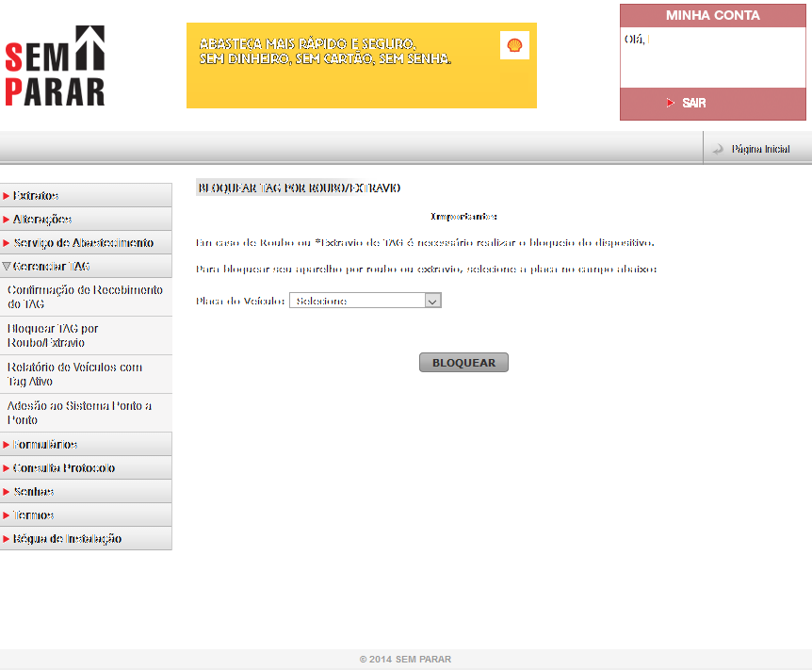Click the 'Importante:' label
The height and width of the screenshot is (670, 812).
tap(463, 217)
